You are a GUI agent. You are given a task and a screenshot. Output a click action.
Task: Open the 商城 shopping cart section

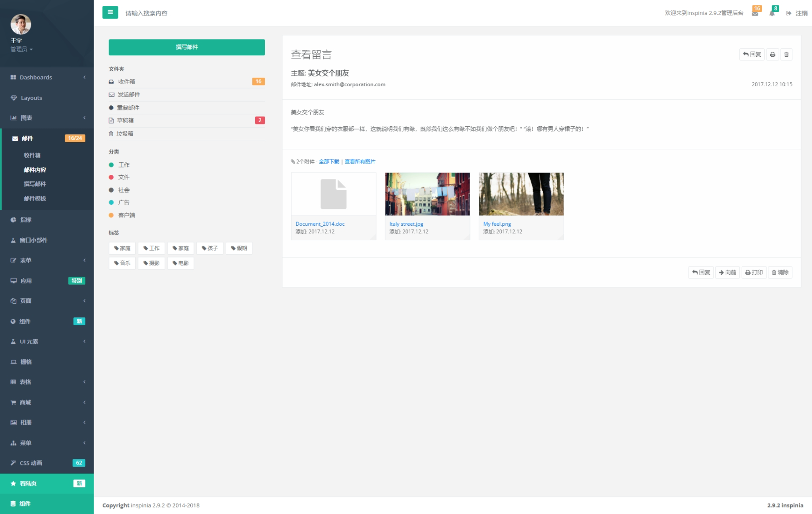[x=26, y=402]
